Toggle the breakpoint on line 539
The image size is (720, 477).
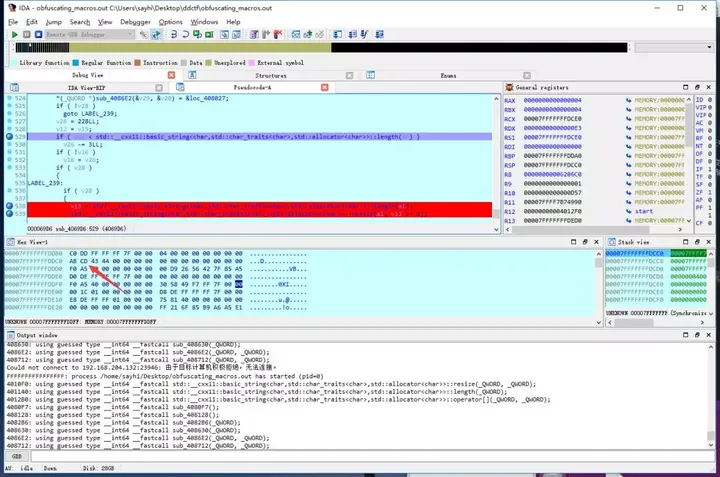[9, 213]
